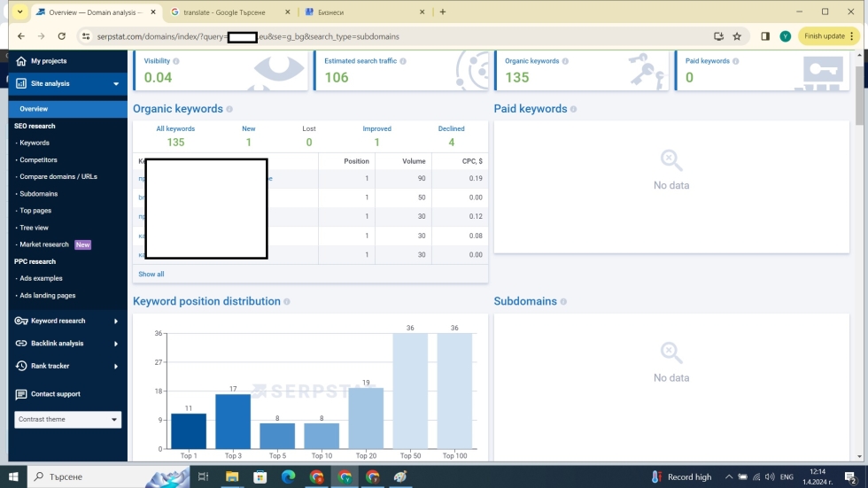Screen dimensions: 868x488
Task: Click the Backlink analysis link icon
Action: pos(21,344)
